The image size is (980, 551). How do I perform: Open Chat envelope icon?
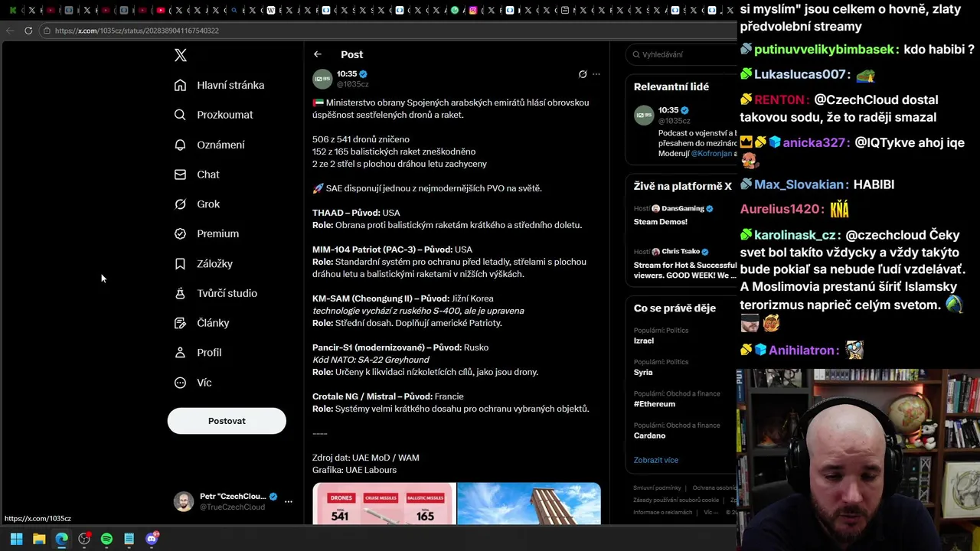[x=180, y=174]
